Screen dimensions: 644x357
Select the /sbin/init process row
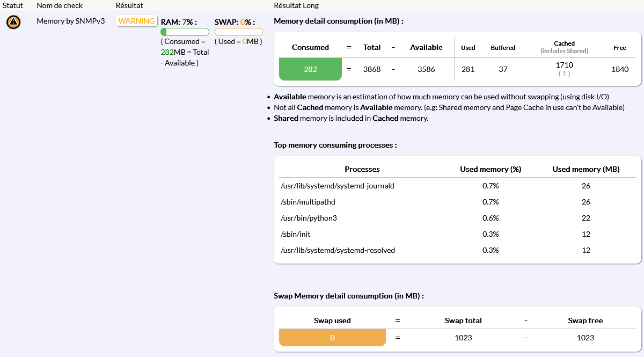pyautogui.click(x=296, y=234)
